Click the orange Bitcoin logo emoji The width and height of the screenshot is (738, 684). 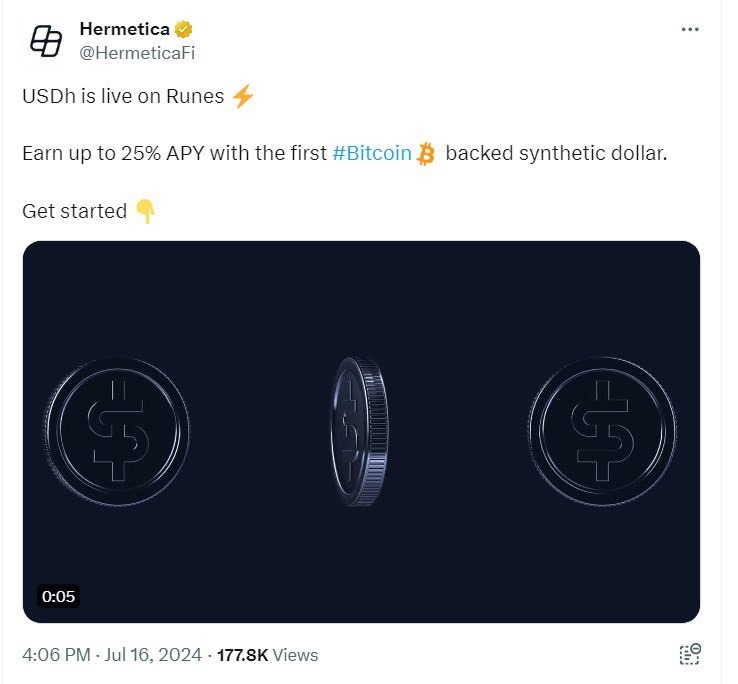[427, 154]
